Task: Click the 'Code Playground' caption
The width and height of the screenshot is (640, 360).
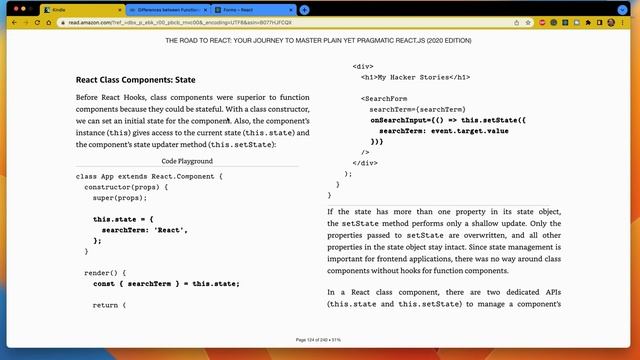Action: [x=187, y=161]
